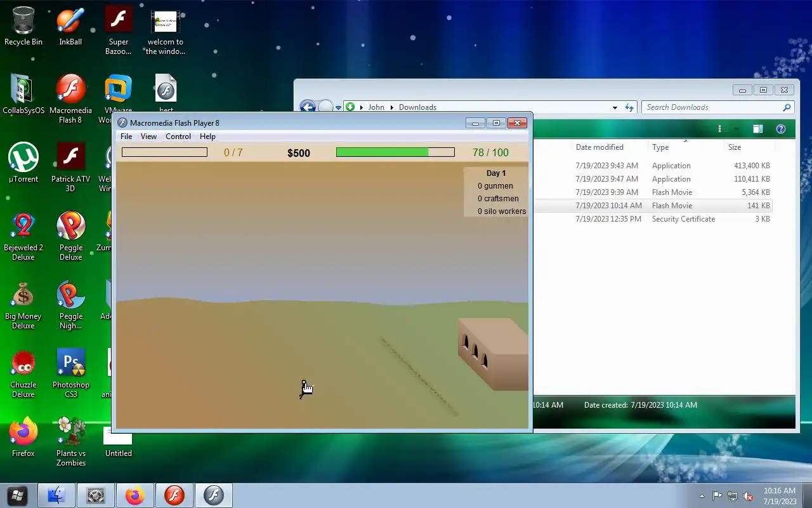Click the muted volume tray icon
This screenshot has width=812, height=508.
click(749, 496)
